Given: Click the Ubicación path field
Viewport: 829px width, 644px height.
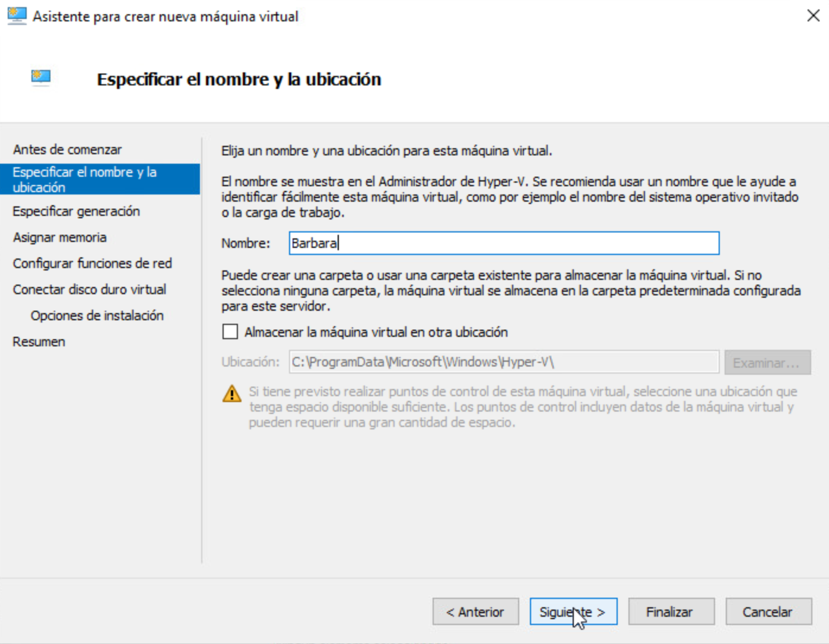Looking at the screenshot, I should 503,362.
